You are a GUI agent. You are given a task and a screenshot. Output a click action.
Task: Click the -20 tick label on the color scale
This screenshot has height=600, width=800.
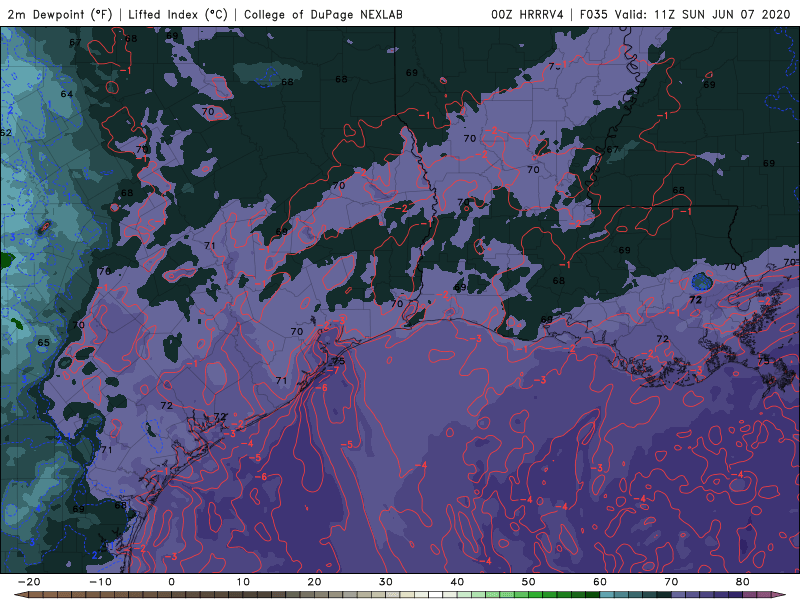point(29,582)
